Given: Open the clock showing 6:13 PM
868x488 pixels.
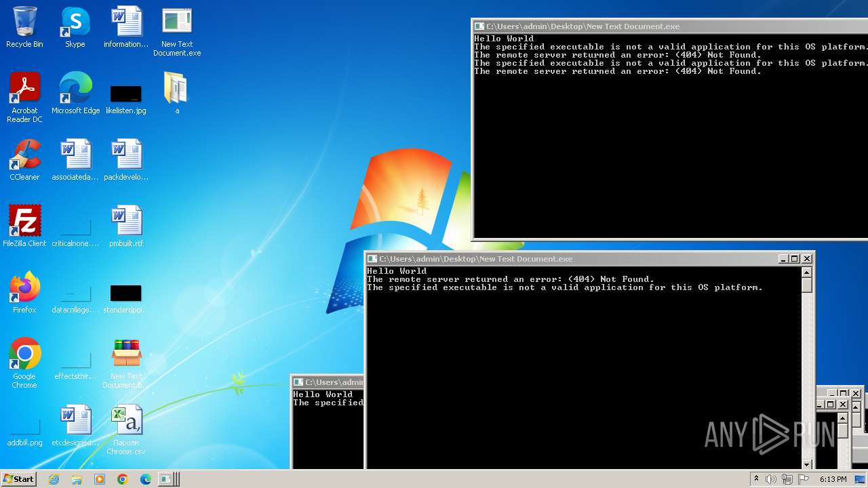Looking at the screenshot, I should coord(833,479).
